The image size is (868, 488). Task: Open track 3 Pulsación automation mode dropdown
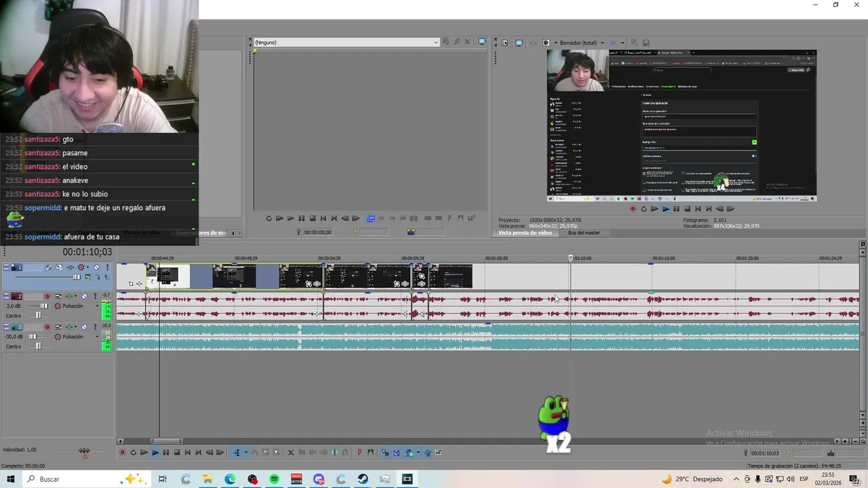point(97,337)
